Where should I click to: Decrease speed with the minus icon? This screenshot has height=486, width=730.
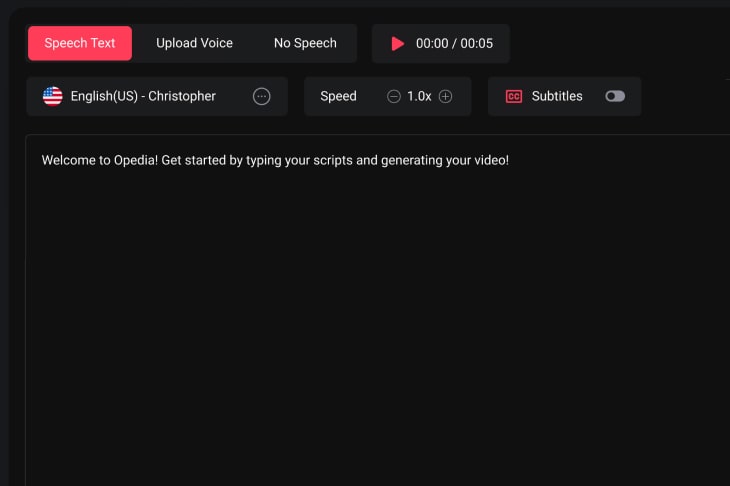click(394, 97)
